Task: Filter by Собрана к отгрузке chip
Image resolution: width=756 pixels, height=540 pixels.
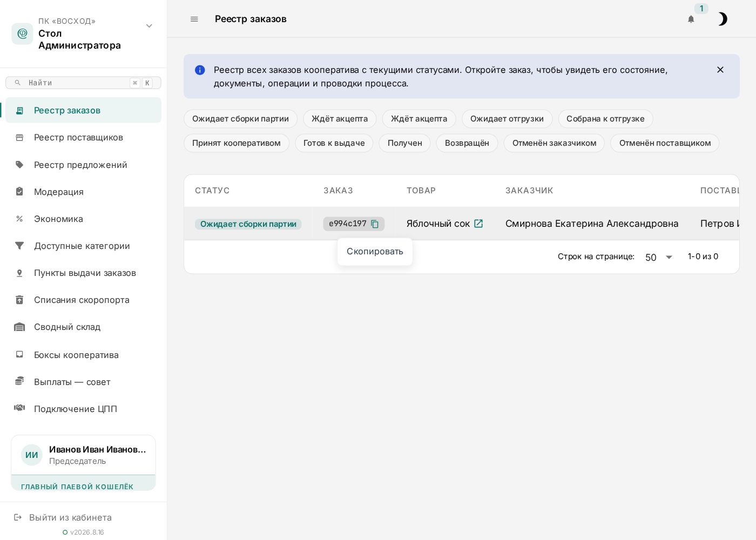Action: coord(605,119)
